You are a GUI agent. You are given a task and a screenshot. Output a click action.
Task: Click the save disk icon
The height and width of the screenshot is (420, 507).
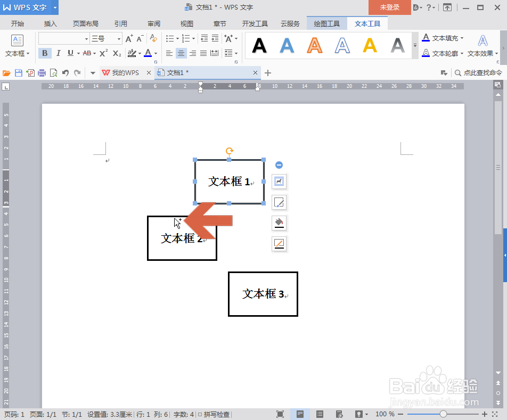pyautogui.click(x=19, y=73)
